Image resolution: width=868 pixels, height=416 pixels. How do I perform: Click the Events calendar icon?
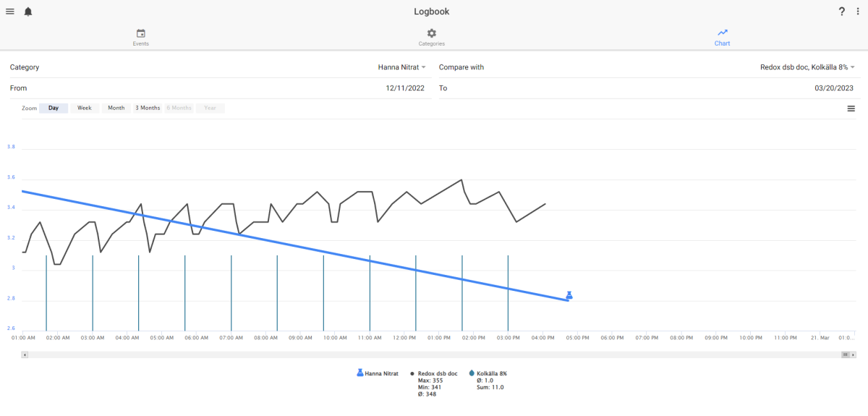pos(141,33)
